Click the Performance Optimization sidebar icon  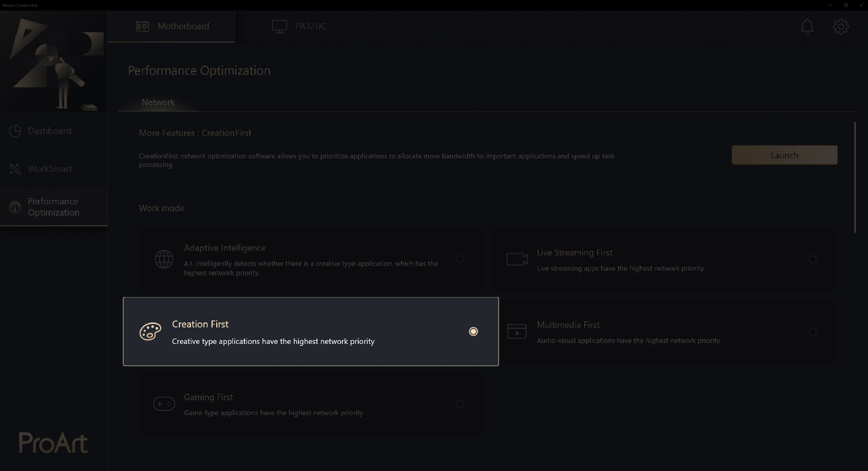15,206
